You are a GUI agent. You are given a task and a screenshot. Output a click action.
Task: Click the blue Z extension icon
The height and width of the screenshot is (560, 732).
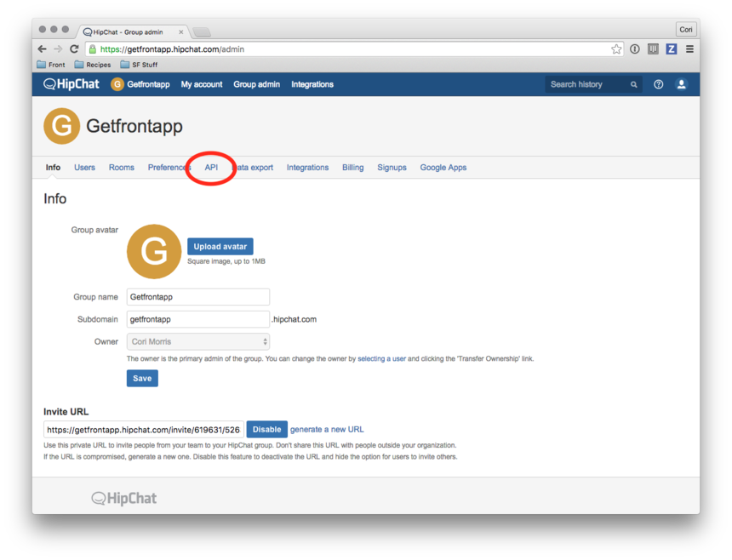(x=672, y=49)
